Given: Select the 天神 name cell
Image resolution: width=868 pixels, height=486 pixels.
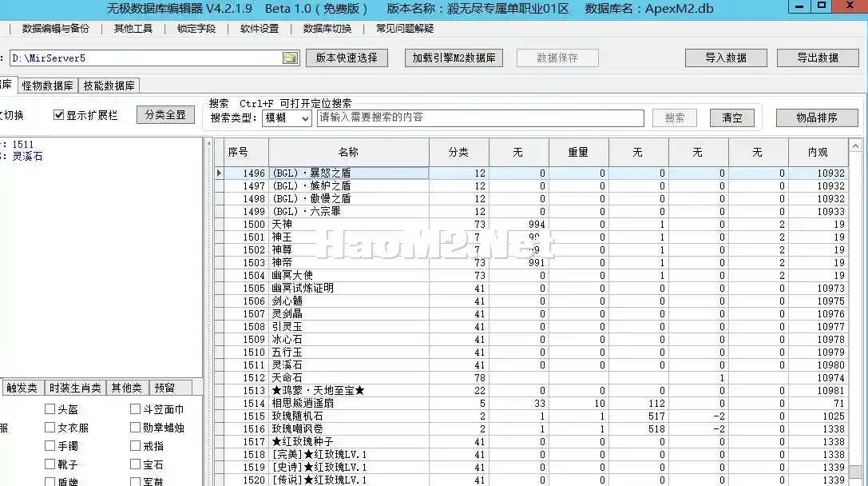Looking at the screenshot, I should coord(349,224).
